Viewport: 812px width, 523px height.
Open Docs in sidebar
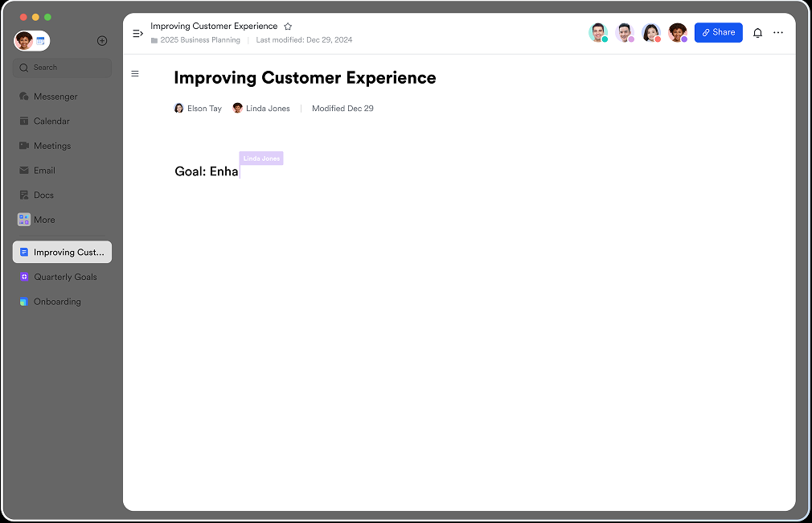point(43,196)
